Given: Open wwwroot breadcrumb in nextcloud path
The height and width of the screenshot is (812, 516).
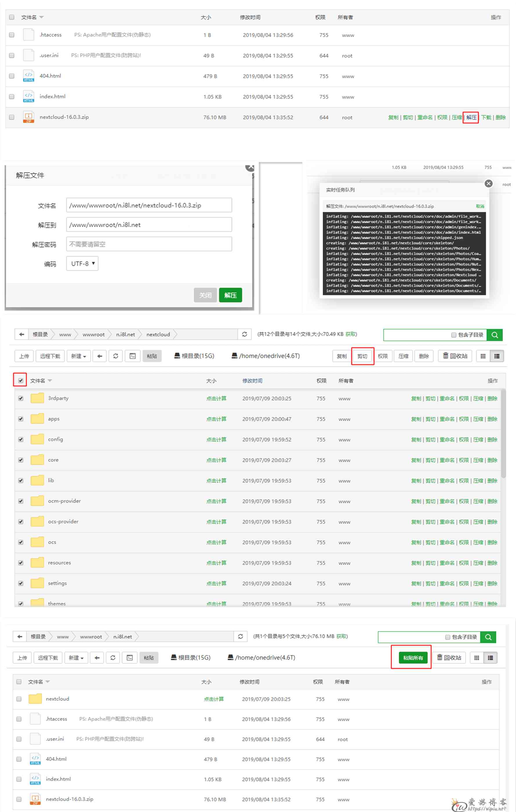Looking at the screenshot, I should (93, 334).
